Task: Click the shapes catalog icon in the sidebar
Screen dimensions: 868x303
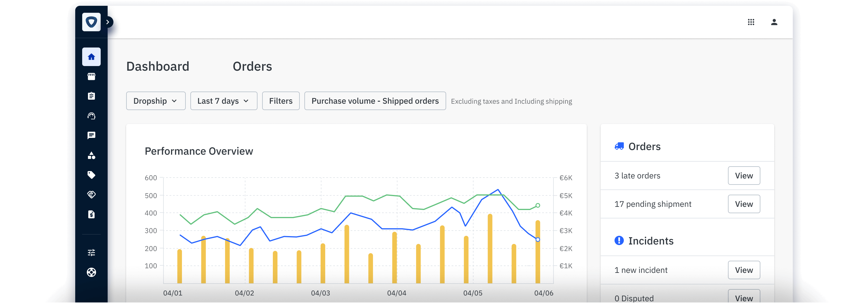Action: pyautogui.click(x=91, y=155)
